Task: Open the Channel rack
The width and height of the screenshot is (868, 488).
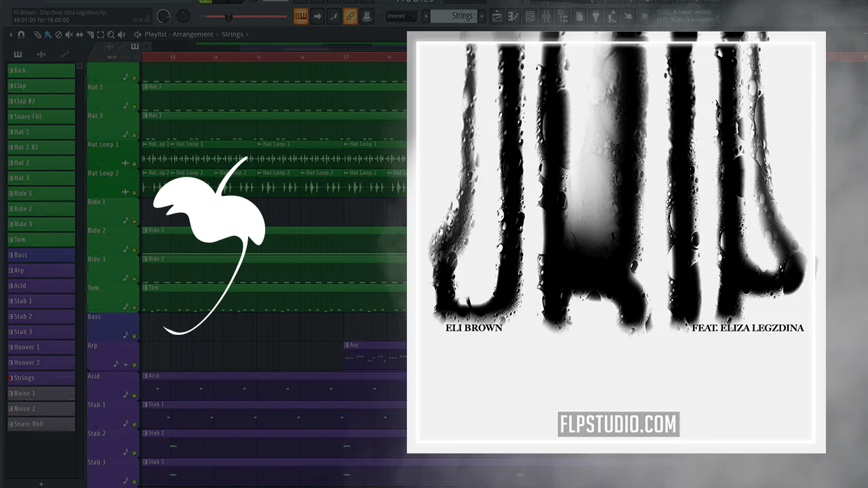Action: (x=530, y=16)
